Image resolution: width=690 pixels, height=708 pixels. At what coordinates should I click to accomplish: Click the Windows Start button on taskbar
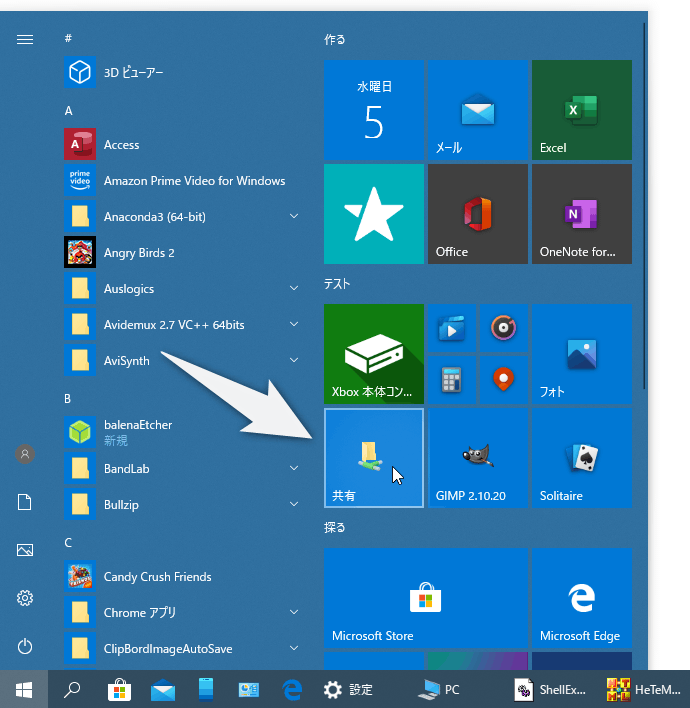coord(24,689)
